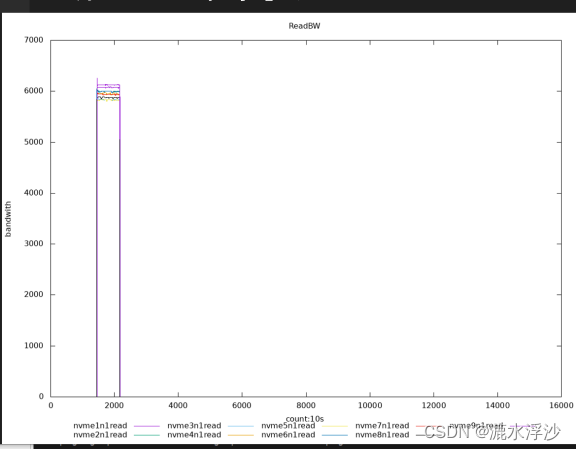Click the 12000 tick label
576x450 pixels.
(434, 405)
